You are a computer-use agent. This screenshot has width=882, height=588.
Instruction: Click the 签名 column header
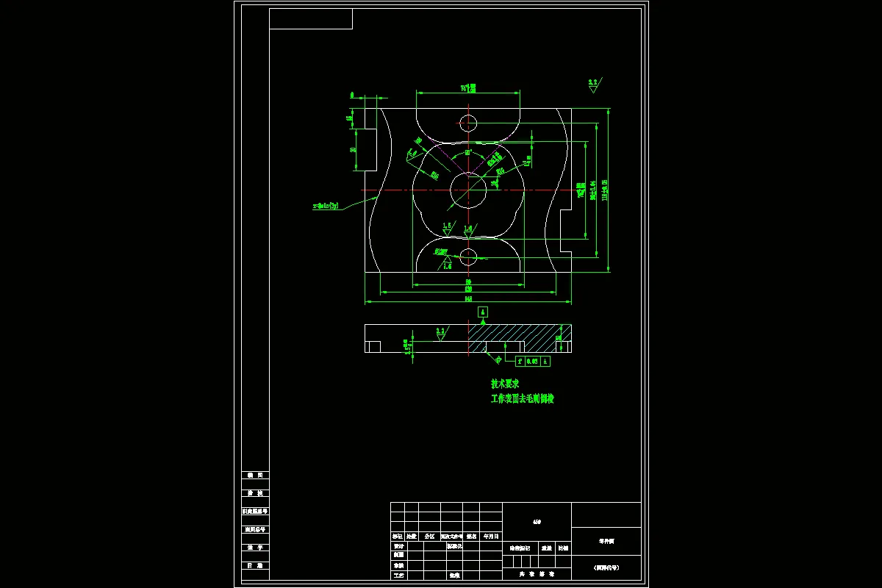coord(472,537)
